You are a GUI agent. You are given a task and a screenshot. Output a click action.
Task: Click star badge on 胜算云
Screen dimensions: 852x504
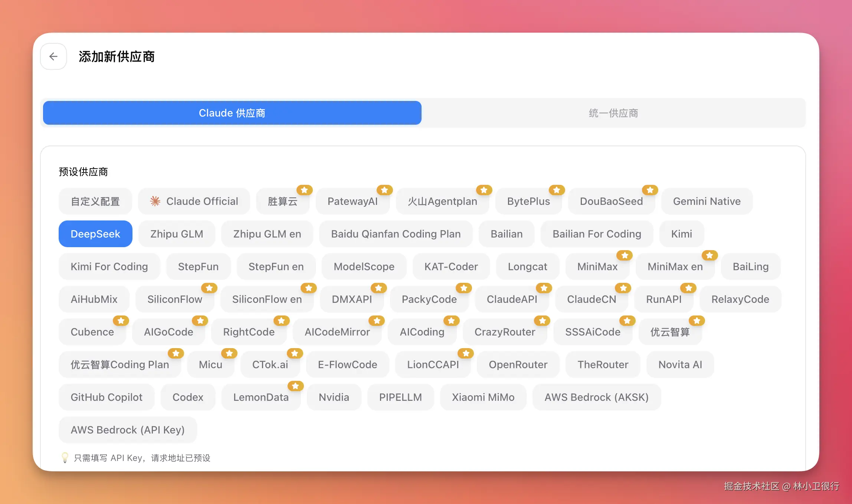pyautogui.click(x=304, y=190)
